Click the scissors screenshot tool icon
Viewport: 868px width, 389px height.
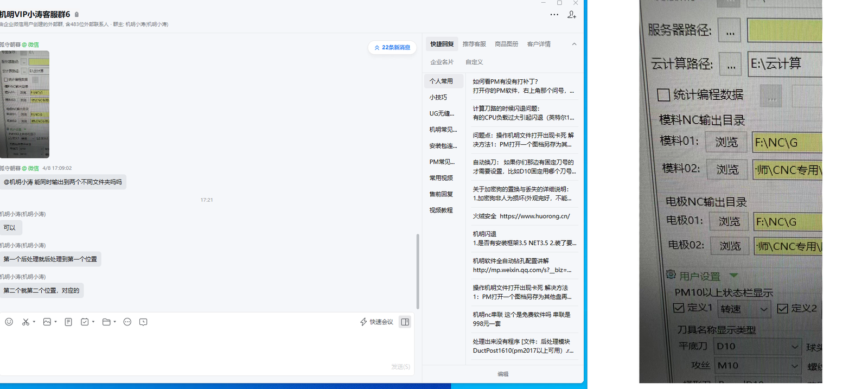[25, 322]
